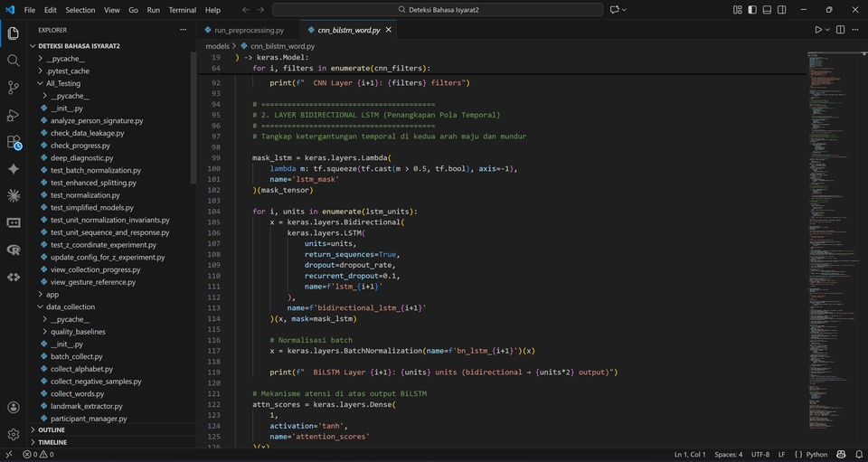Open the Run and Debug view
The height and width of the screenshot is (462, 868).
(x=14, y=115)
